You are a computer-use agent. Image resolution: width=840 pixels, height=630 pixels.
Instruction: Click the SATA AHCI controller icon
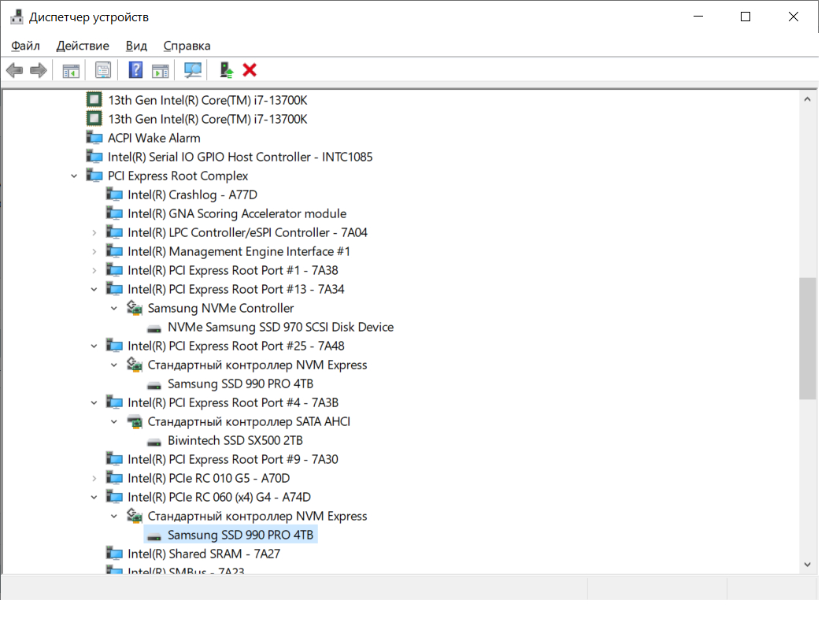coord(135,421)
